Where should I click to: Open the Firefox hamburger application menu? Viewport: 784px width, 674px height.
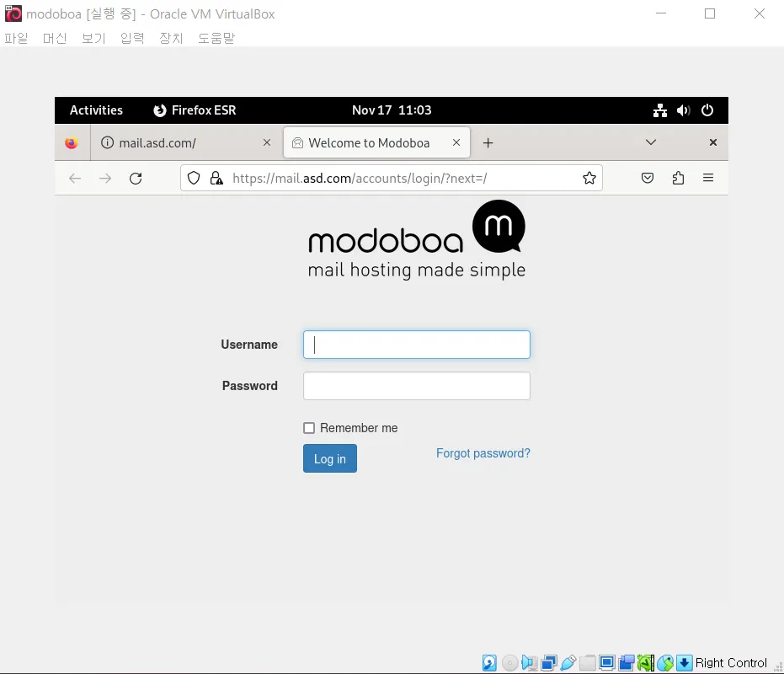tap(708, 178)
